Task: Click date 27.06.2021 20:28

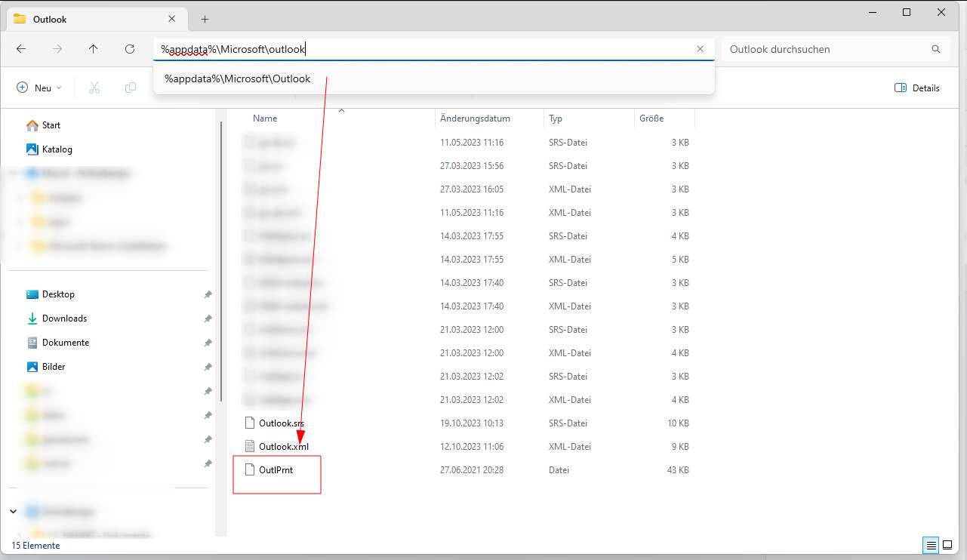Action: click(x=472, y=469)
